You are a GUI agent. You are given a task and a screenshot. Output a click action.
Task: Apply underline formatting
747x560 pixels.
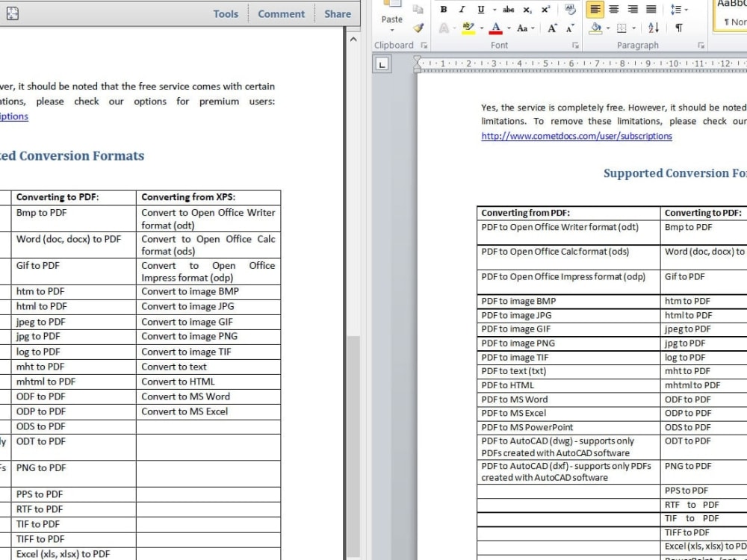pyautogui.click(x=480, y=10)
